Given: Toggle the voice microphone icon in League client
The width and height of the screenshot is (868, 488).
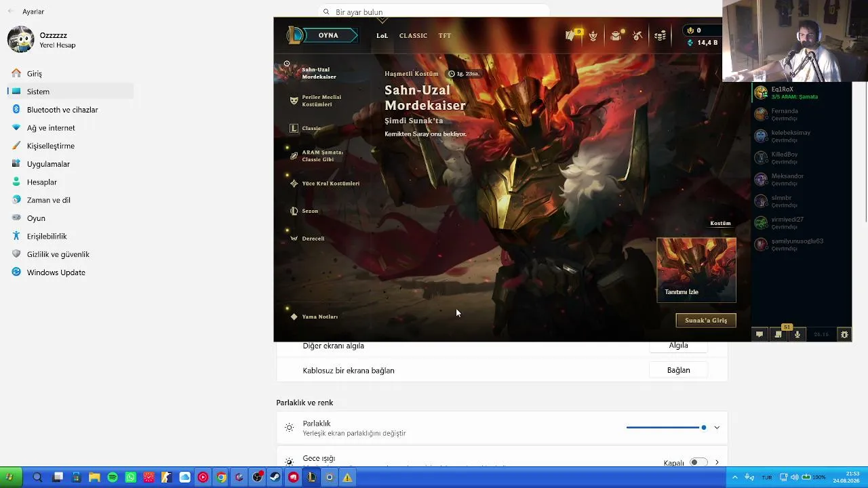Looking at the screenshot, I should [797, 334].
